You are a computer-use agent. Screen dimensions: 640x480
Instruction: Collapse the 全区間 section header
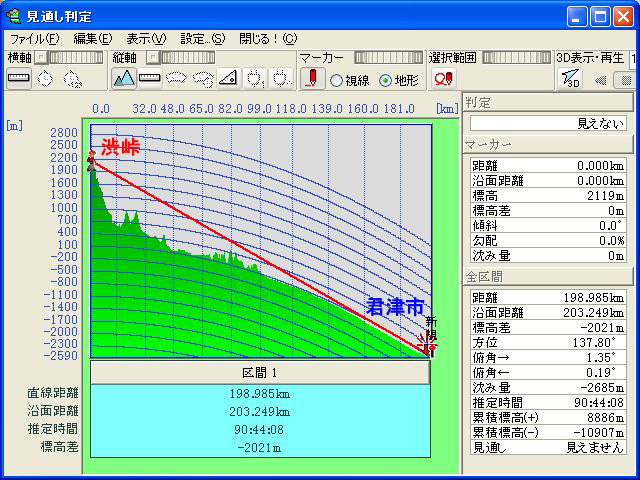click(548, 276)
